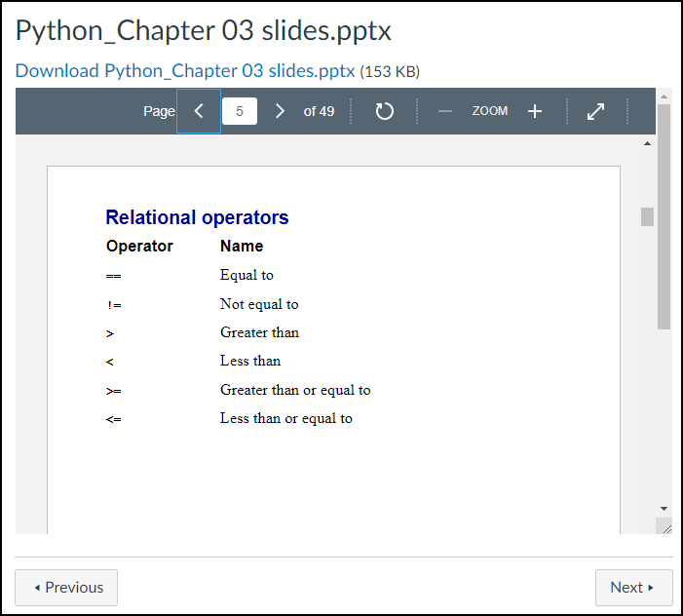The height and width of the screenshot is (616, 683).
Task: Rotate the document with the circular arrow icon
Action: click(x=384, y=111)
